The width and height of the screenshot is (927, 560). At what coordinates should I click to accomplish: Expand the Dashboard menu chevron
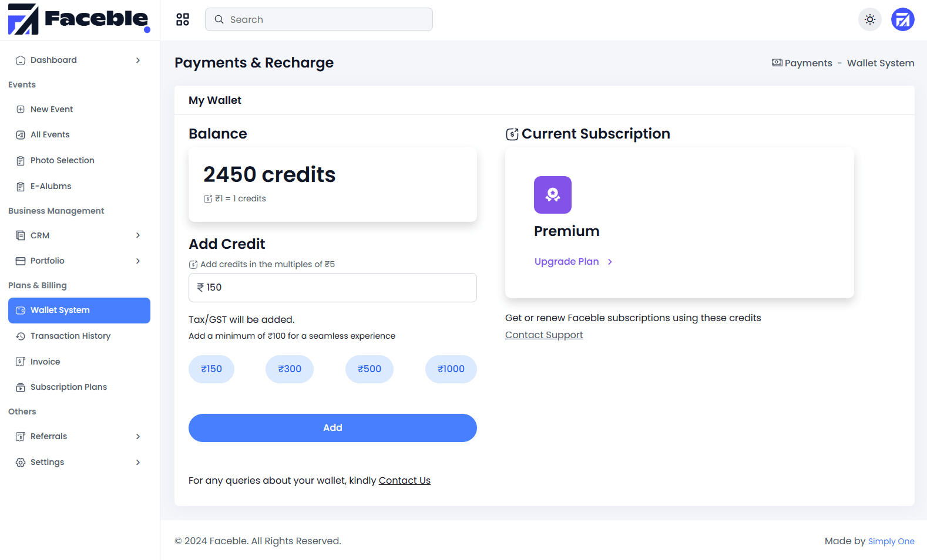click(138, 60)
